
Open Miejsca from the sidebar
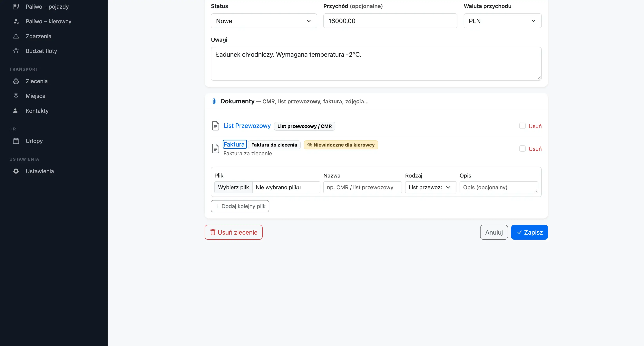pyautogui.click(x=35, y=96)
